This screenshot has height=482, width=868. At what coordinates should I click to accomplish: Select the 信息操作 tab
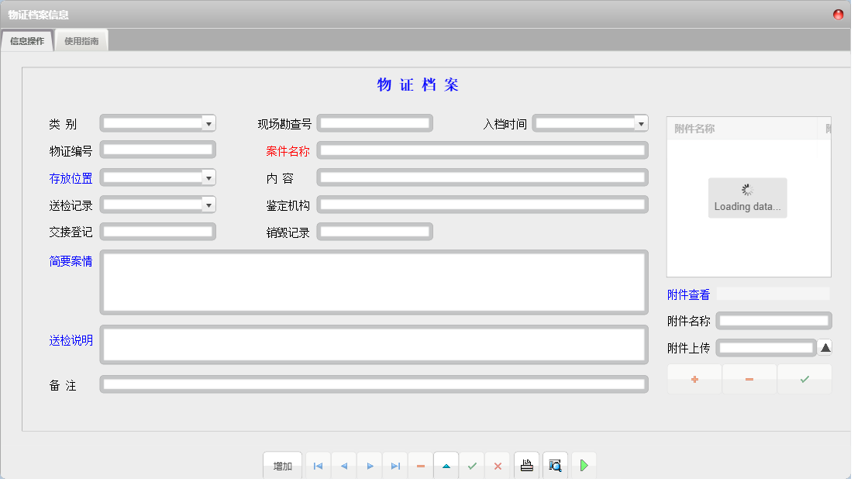click(27, 40)
